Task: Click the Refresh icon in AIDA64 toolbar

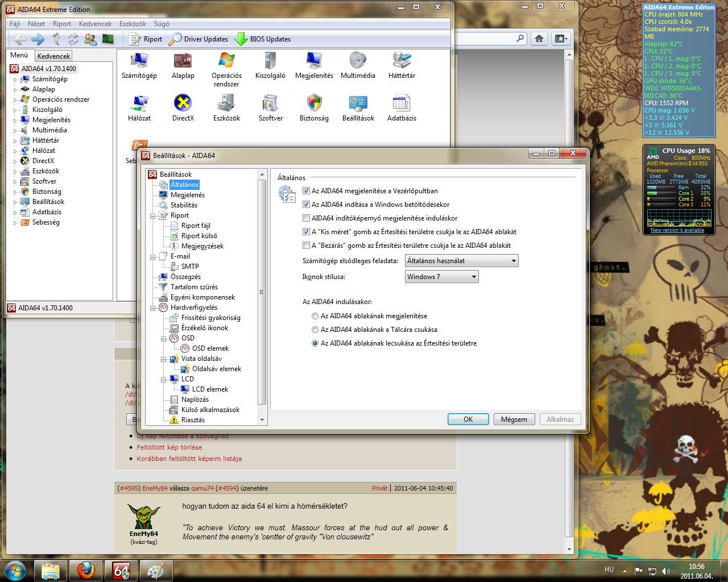Action: [x=73, y=39]
